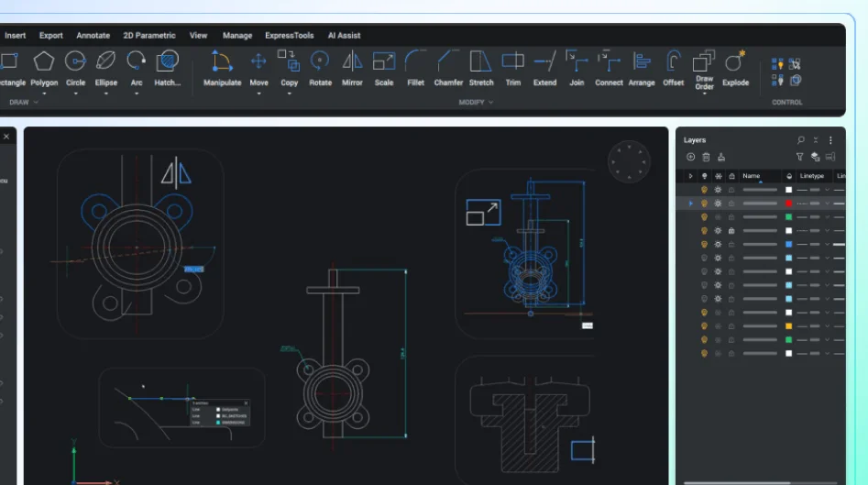This screenshot has height=485, width=868.
Task: Choose the Fillet modify tool
Action: [416, 61]
